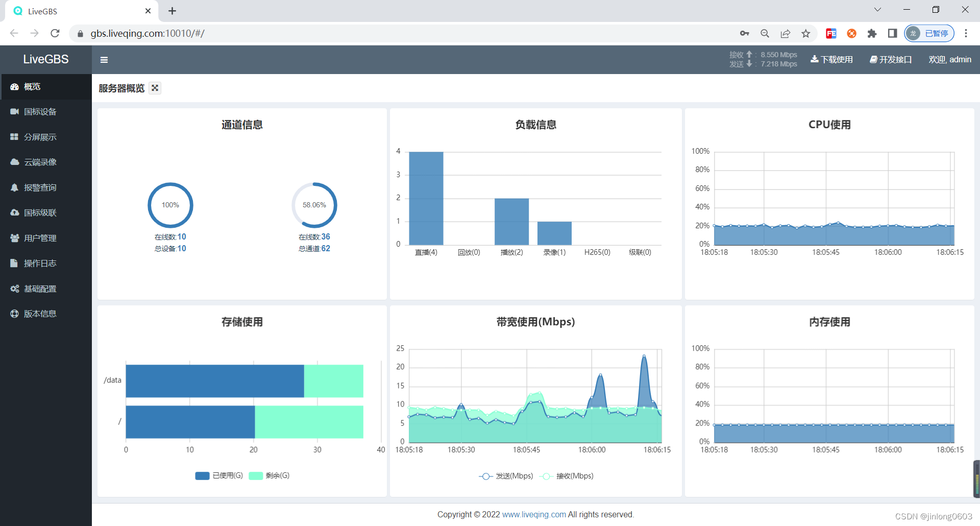980x526 pixels.
Task: Open a new browser tab
Action: [x=173, y=11]
